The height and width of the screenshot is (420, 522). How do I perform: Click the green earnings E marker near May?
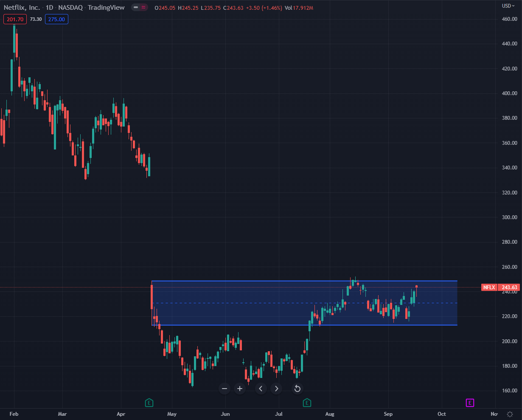point(149,402)
